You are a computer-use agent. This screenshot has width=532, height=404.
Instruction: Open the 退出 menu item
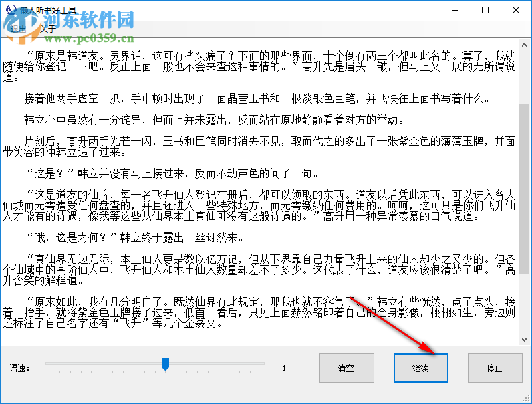click(x=17, y=29)
